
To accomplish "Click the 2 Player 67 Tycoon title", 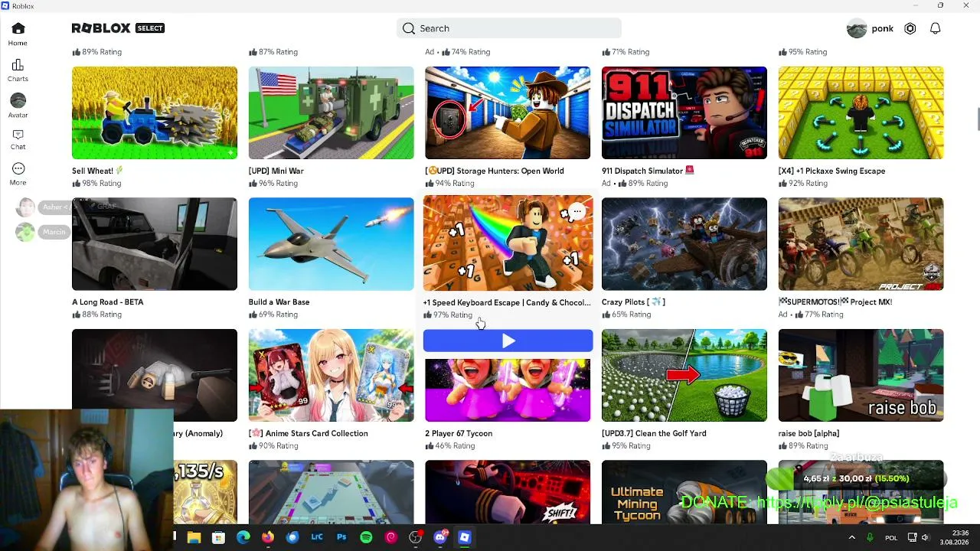I will coord(459,433).
